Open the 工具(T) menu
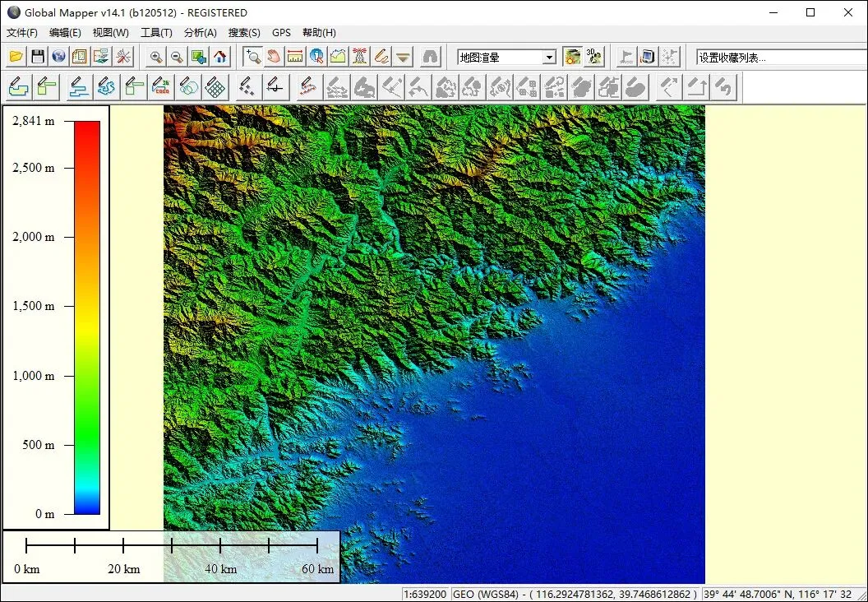This screenshot has height=602, width=868. pos(156,33)
